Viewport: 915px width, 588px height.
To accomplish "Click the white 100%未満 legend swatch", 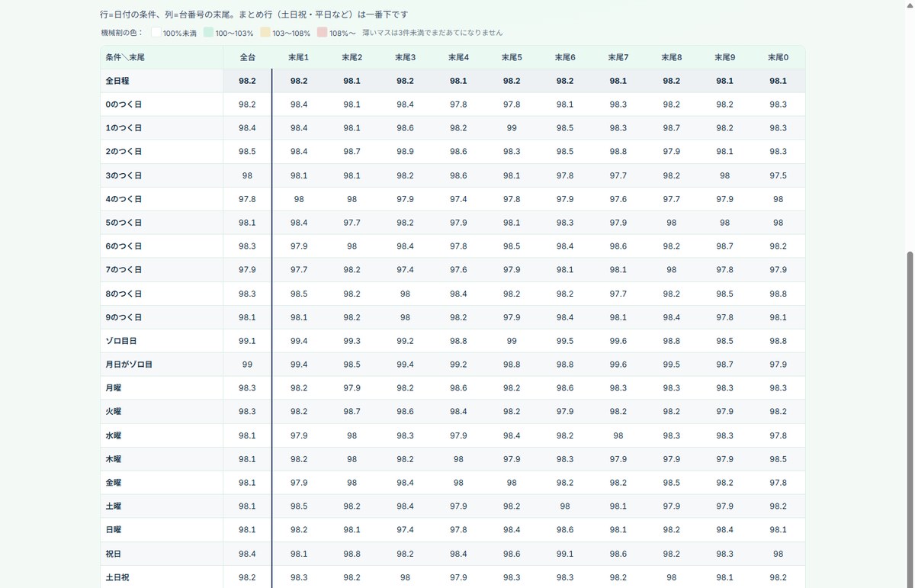I will click(x=156, y=33).
